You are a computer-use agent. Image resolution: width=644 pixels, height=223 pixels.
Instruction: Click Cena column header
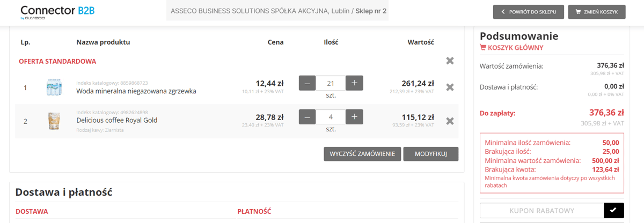click(x=276, y=42)
